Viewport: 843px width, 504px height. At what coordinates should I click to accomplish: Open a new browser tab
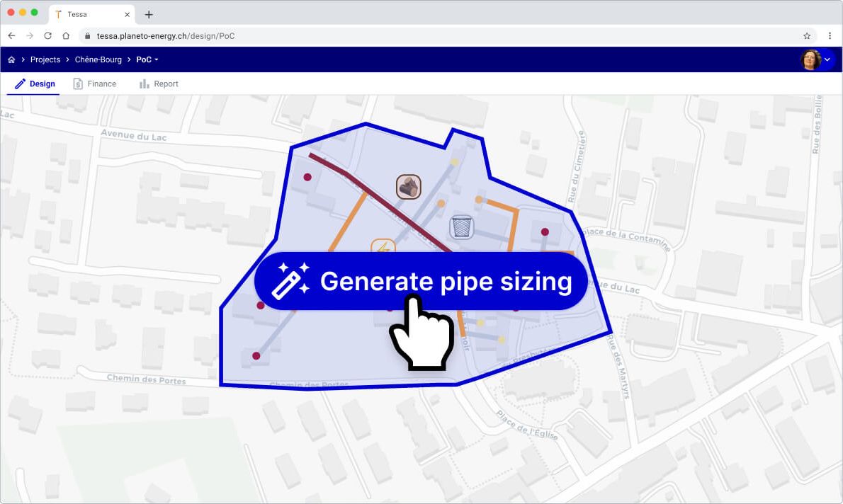coord(149,14)
